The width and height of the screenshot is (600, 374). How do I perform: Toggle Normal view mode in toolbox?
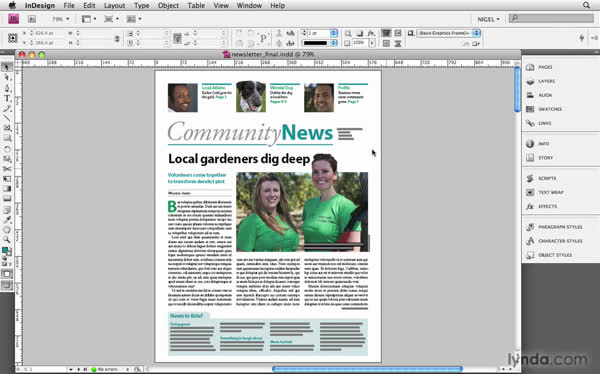click(7, 274)
